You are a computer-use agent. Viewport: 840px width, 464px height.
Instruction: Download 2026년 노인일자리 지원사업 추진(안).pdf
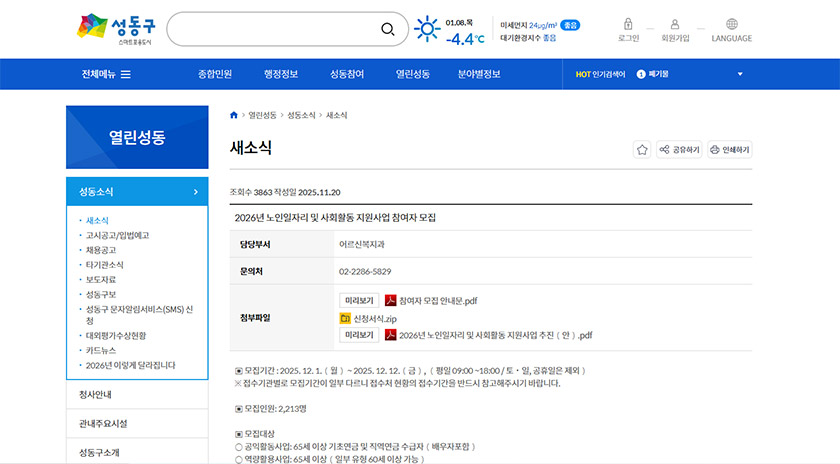496,335
